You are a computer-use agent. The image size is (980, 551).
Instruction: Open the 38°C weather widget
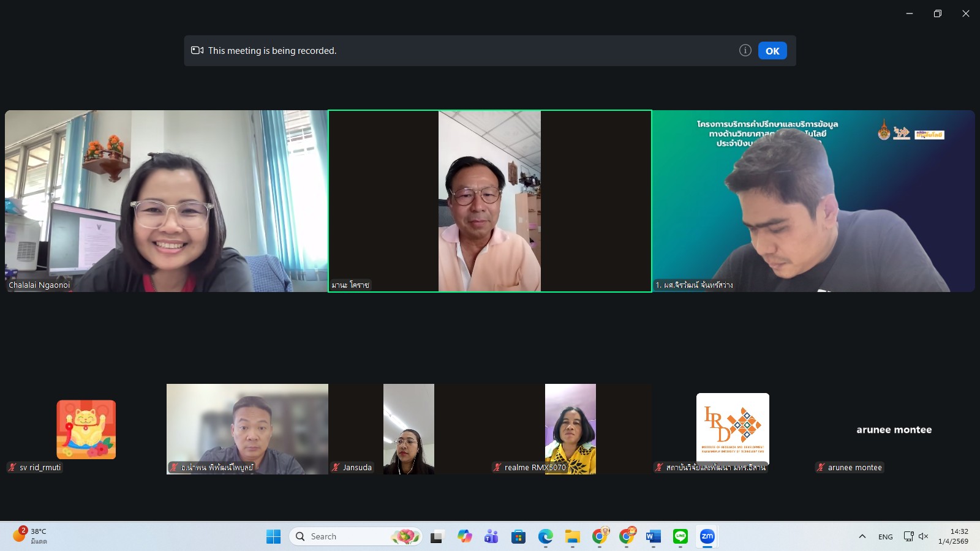[x=31, y=536]
